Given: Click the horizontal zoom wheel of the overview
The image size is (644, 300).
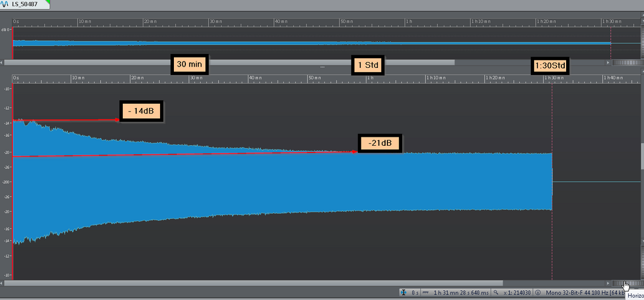Looking at the screenshot, I should pos(627,62).
